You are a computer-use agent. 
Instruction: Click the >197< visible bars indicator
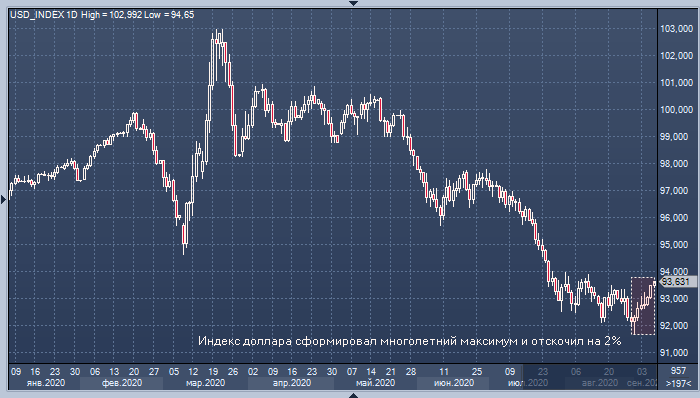[678, 383]
